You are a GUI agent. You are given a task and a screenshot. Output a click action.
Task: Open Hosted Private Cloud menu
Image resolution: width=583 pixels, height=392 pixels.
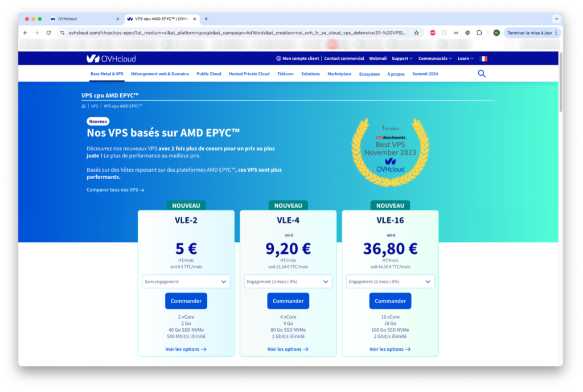[249, 74]
